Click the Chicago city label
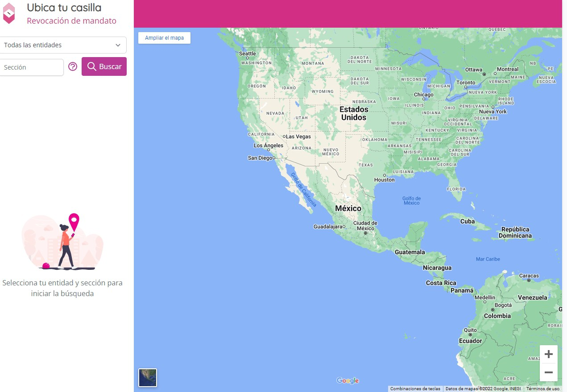This screenshot has height=392, width=567. point(423,95)
